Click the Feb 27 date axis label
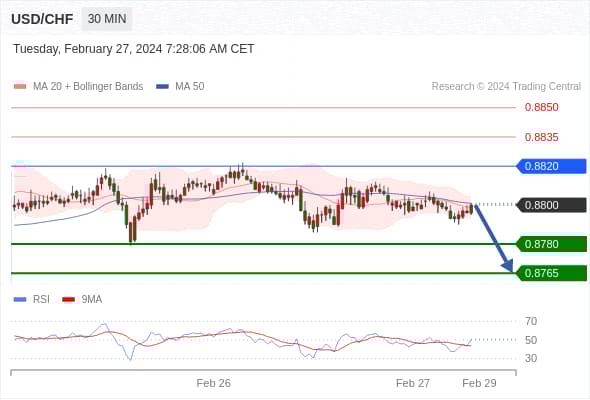Viewport: 590px width, 400px height. point(413,383)
